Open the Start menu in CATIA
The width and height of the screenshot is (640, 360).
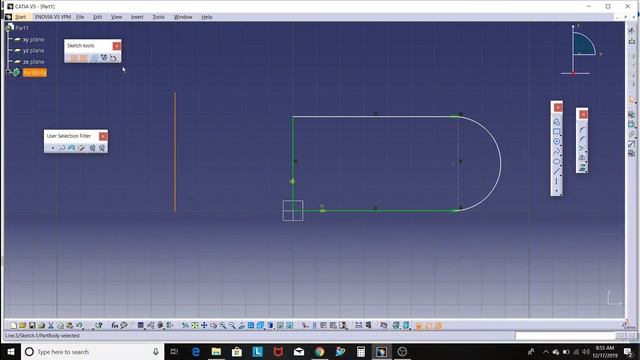20,17
